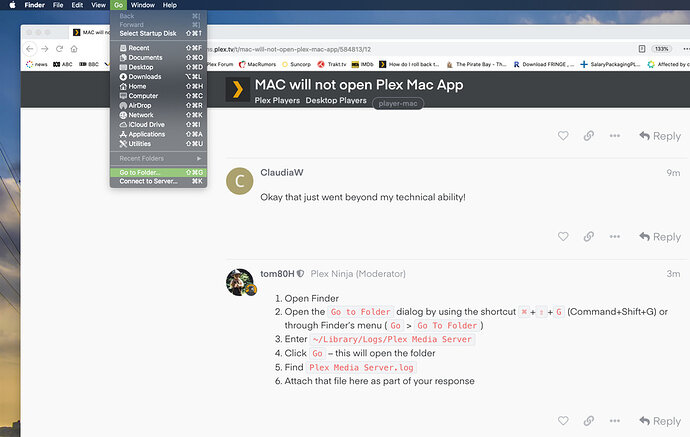This screenshot has height=437, width=690.
Task: Go back in the browser
Action: tap(30, 49)
